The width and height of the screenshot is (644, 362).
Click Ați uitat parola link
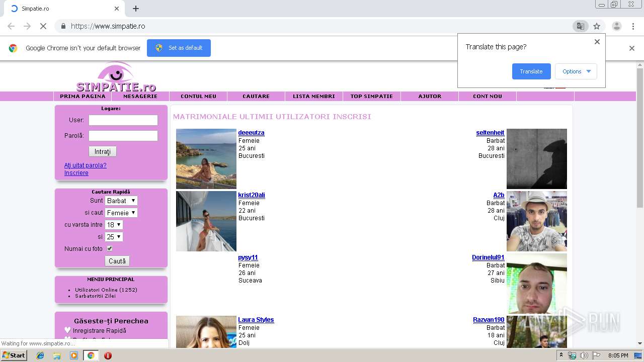pyautogui.click(x=86, y=165)
